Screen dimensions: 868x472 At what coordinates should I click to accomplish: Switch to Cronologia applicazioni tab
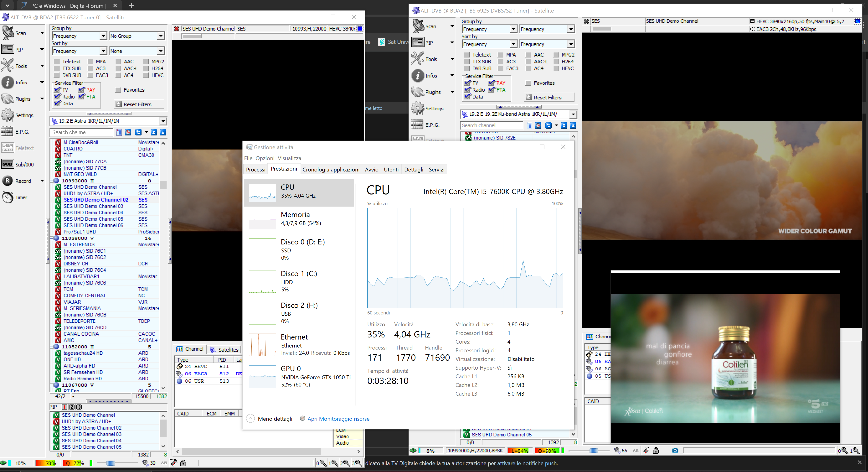[x=331, y=170]
